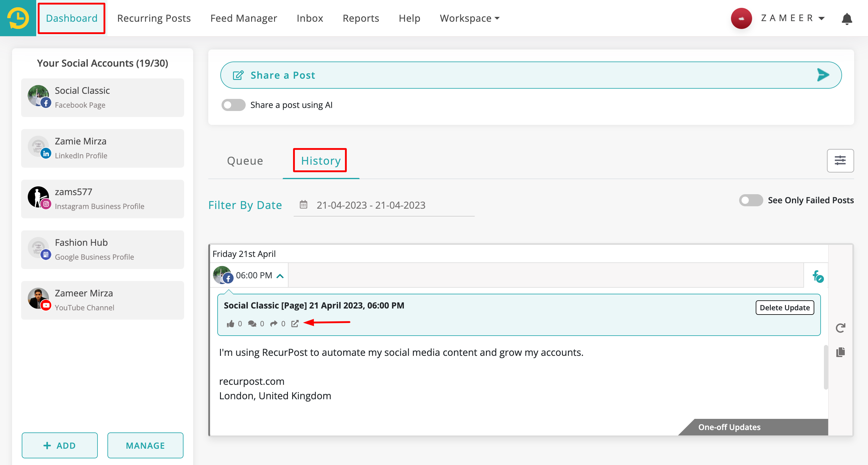Screen dimensions: 868x465
Task: Click the Zameer Mirza YouTube avatar
Action: pyautogui.click(x=39, y=299)
